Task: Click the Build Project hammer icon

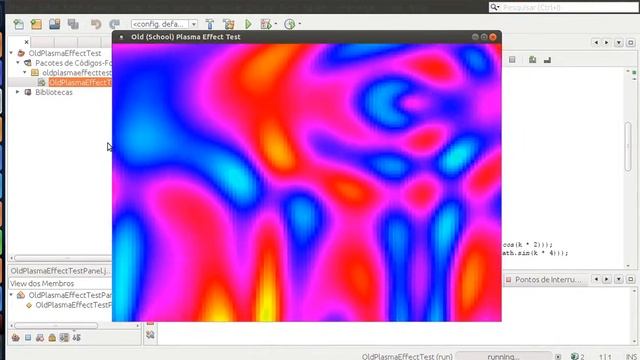Action: coord(210,24)
